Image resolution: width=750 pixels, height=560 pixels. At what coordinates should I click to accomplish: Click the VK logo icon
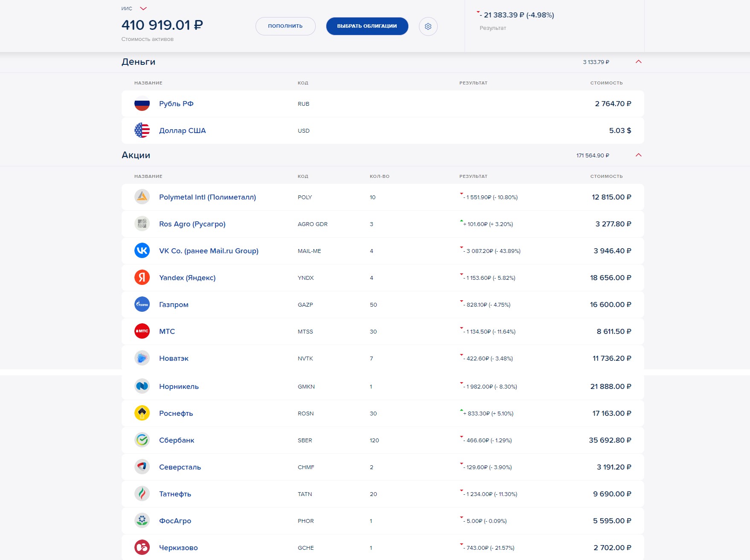pos(142,251)
